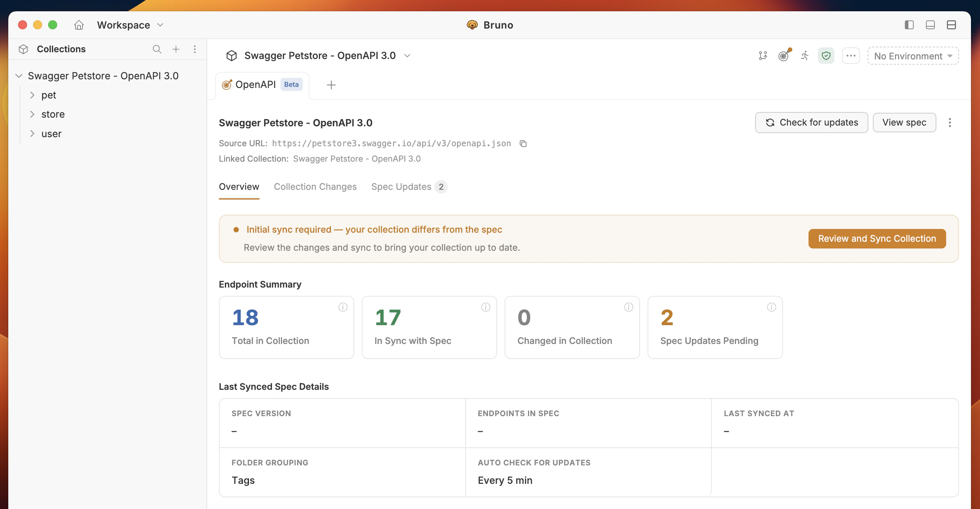The image size is (980, 509).
Task: Toggle the left sidebar layout icon
Action: click(909, 25)
